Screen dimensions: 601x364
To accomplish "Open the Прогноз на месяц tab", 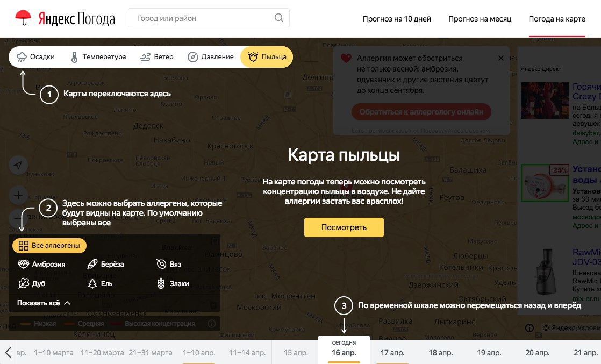I will (x=480, y=19).
